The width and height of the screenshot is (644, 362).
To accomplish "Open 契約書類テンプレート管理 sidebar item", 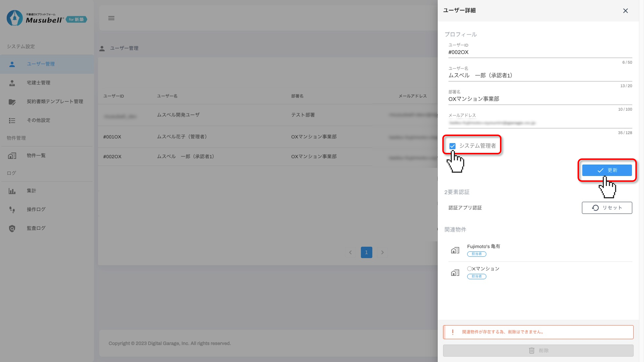I will 55,101.
